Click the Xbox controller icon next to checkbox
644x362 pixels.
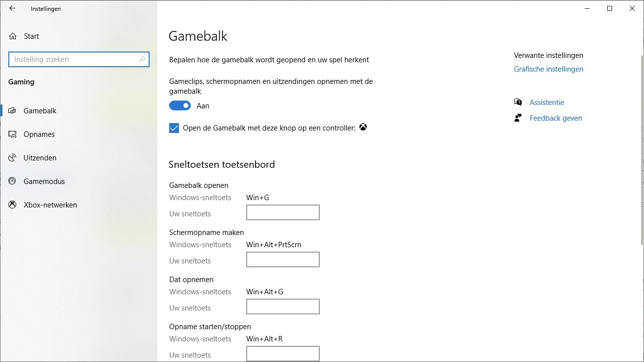click(x=363, y=127)
